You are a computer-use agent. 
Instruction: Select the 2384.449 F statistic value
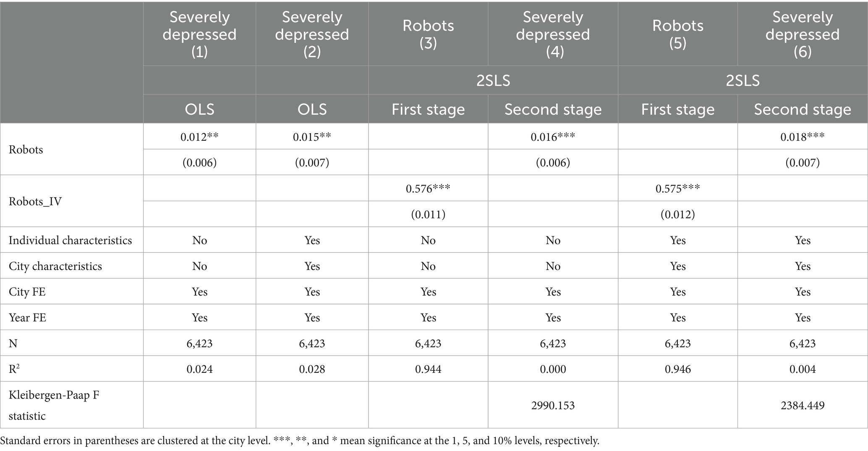click(x=802, y=405)
